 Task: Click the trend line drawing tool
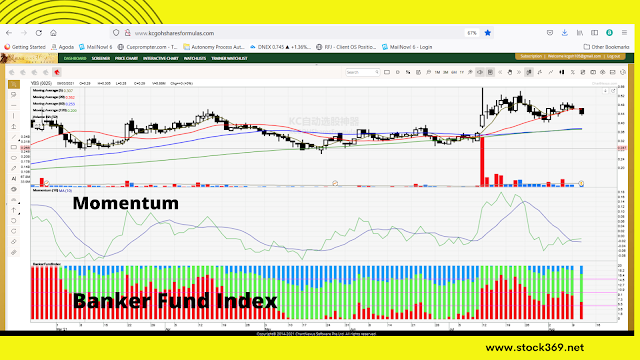coord(13,137)
